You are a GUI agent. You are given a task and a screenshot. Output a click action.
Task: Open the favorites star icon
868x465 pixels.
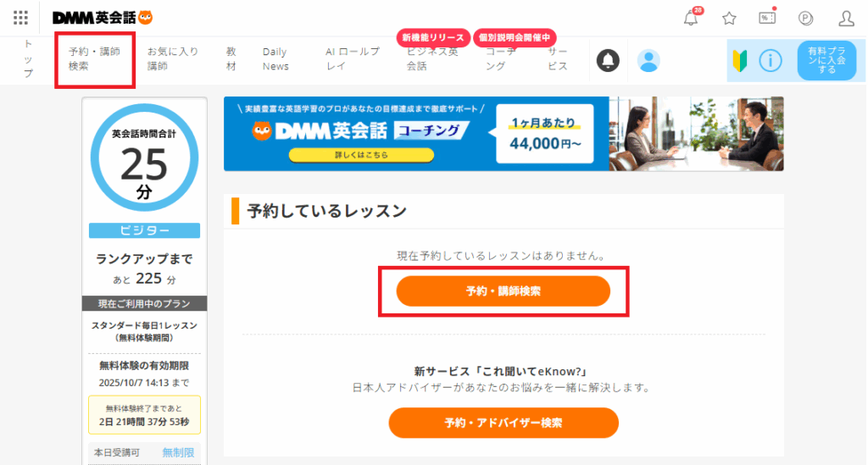coord(729,18)
